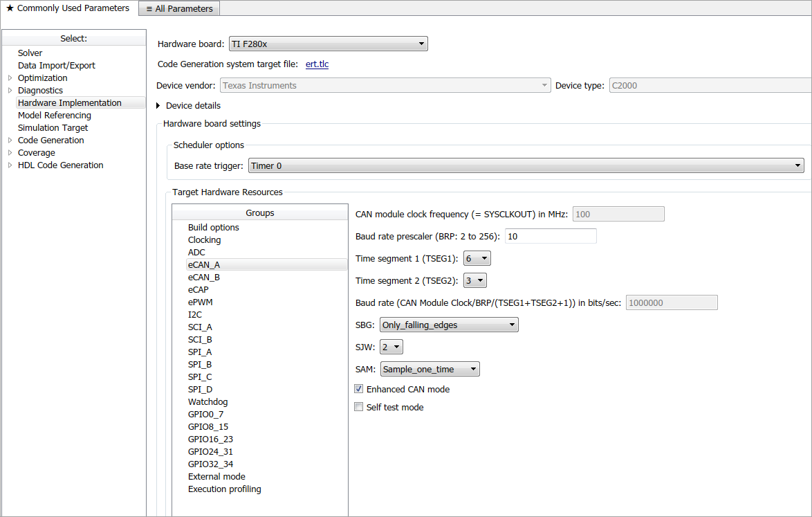
Task: Select the External mode group
Action: (216, 476)
